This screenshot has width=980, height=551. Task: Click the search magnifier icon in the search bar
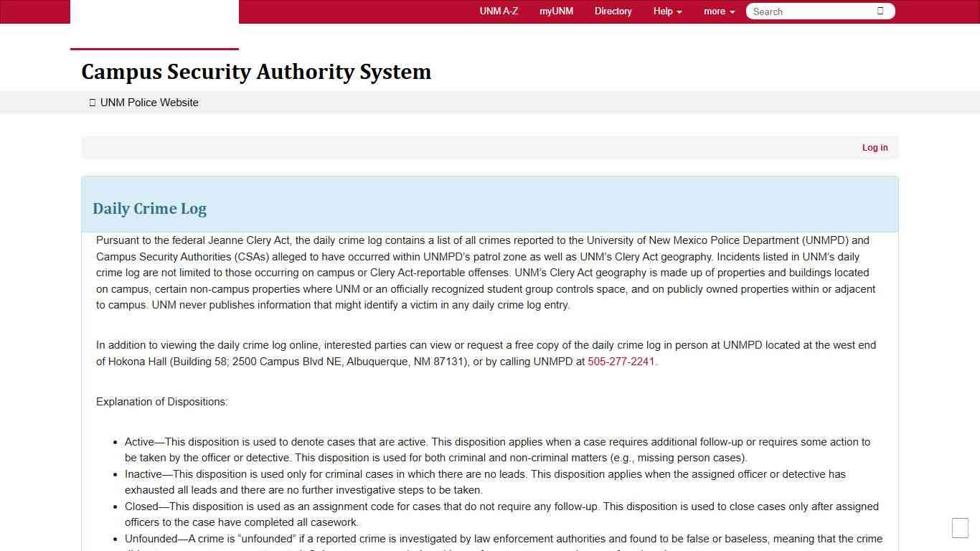point(882,11)
